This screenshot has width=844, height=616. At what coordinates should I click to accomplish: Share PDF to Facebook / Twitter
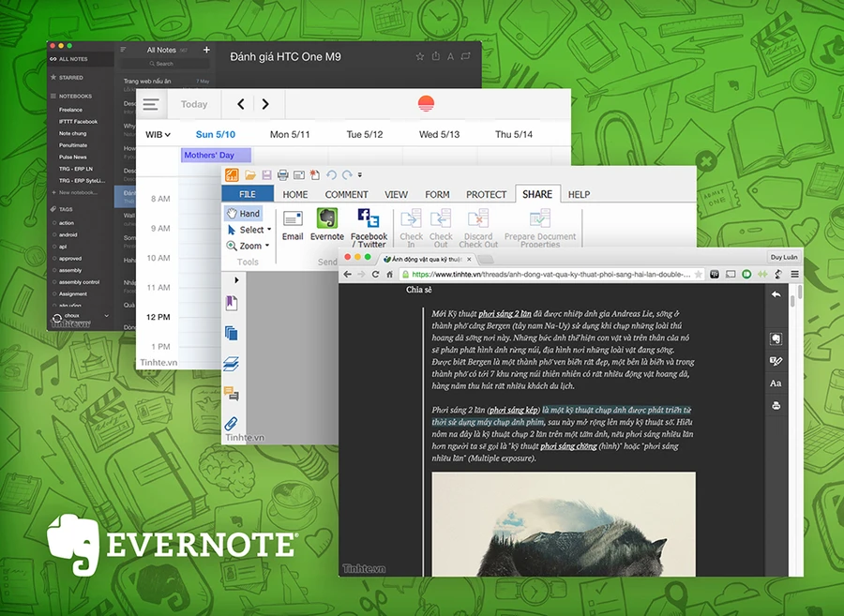(x=369, y=228)
